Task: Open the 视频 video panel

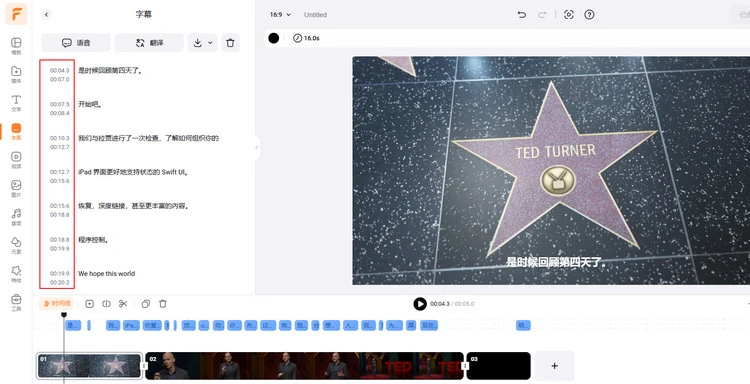Action: pos(16,160)
